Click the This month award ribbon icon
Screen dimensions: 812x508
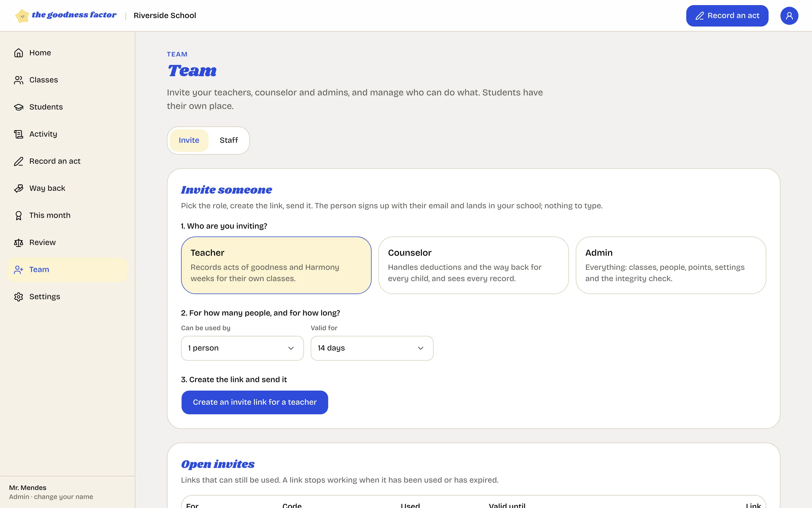point(18,215)
